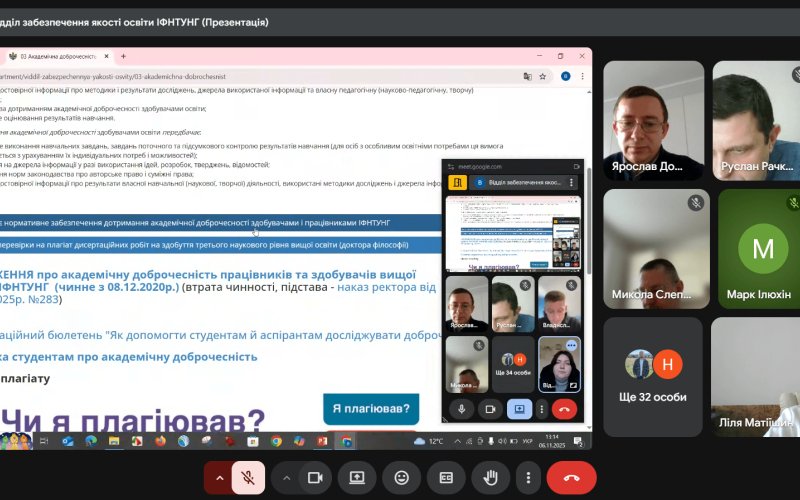Open audio settings chevron beside microphone

(x=219, y=478)
